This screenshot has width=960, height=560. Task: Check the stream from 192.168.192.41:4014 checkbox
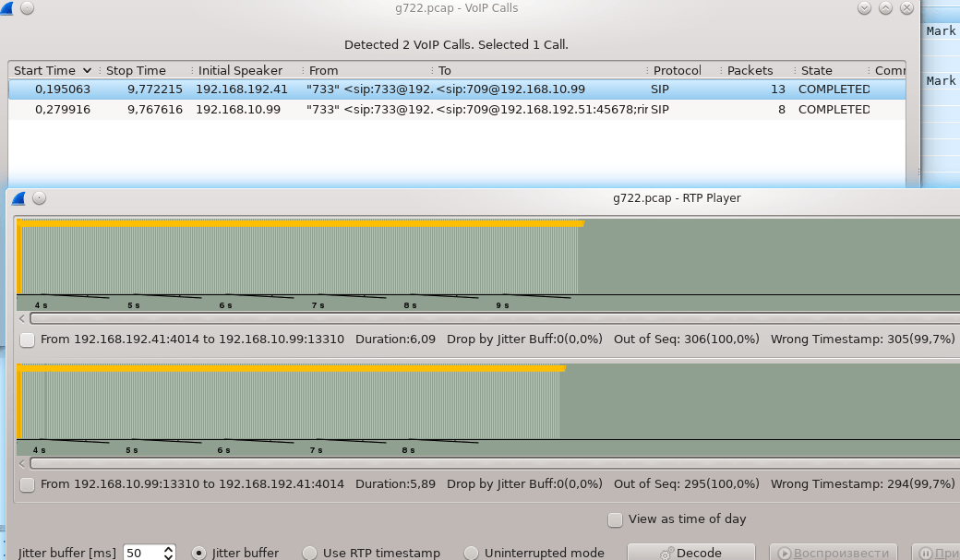coord(27,340)
